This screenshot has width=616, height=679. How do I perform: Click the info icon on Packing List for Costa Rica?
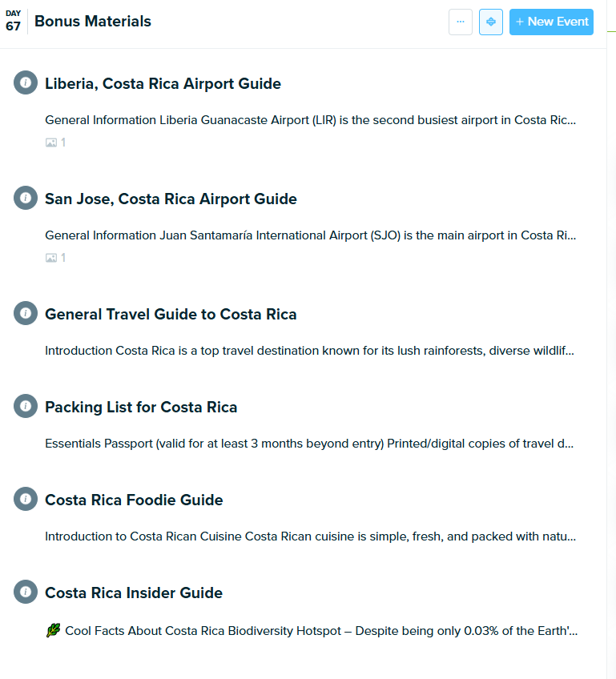click(25, 406)
